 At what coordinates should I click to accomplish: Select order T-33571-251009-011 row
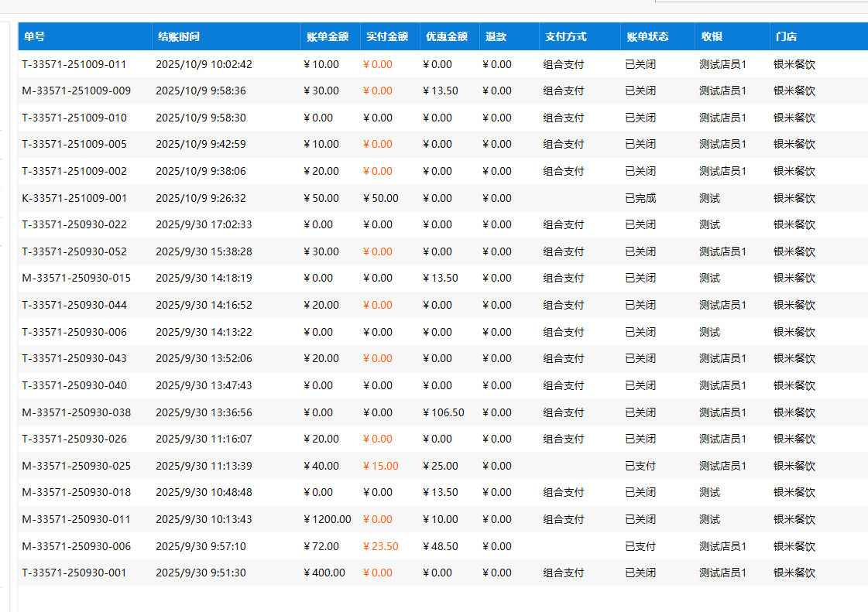point(74,64)
